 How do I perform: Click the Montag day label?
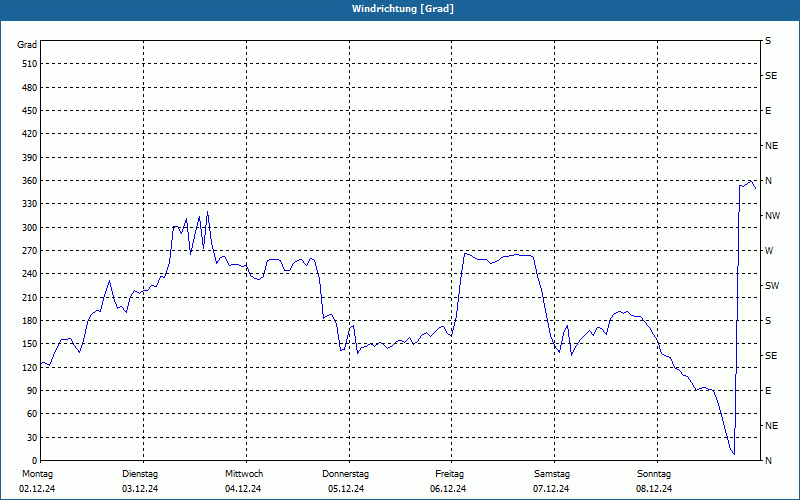(37, 474)
